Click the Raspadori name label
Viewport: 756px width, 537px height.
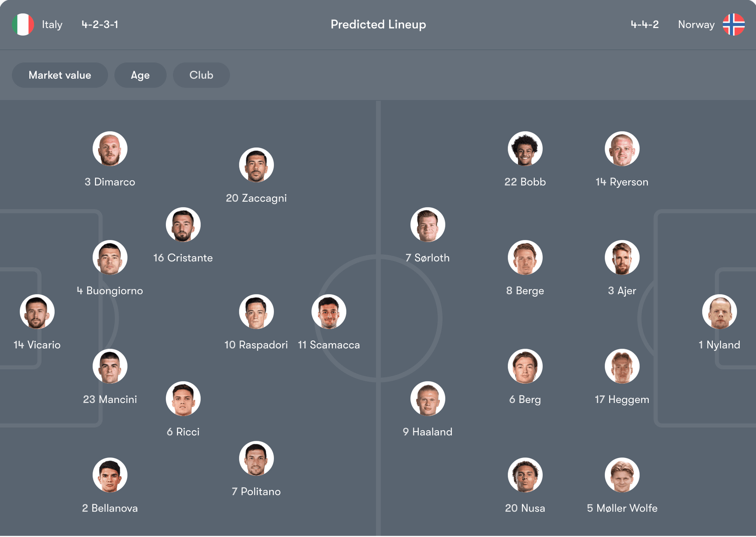(x=256, y=345)
